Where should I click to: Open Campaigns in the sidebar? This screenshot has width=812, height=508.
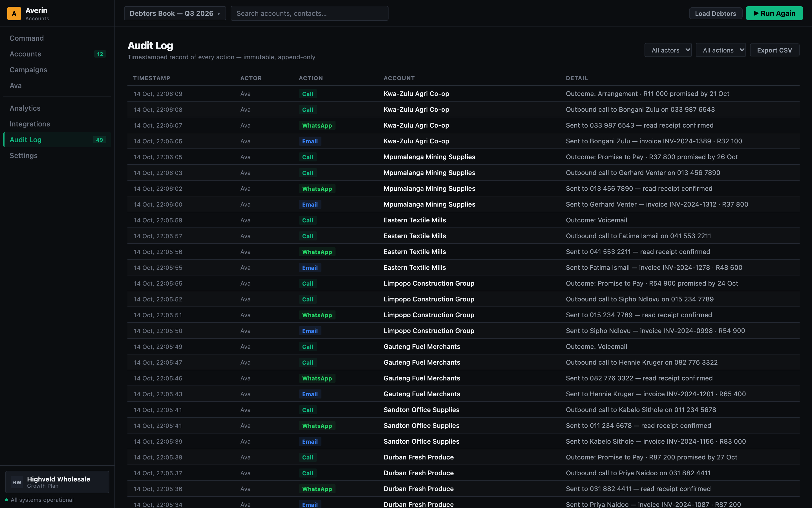[x=57, y=70]
